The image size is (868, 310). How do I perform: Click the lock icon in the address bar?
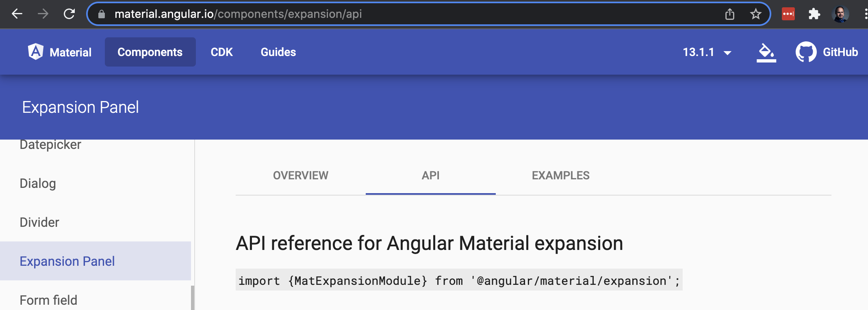102,14
